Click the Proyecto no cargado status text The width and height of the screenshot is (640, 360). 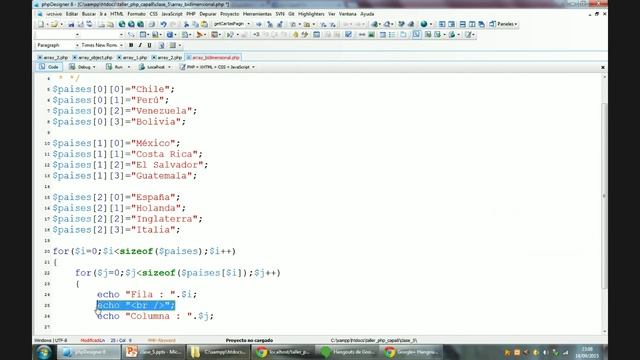[x=249, y=340]
